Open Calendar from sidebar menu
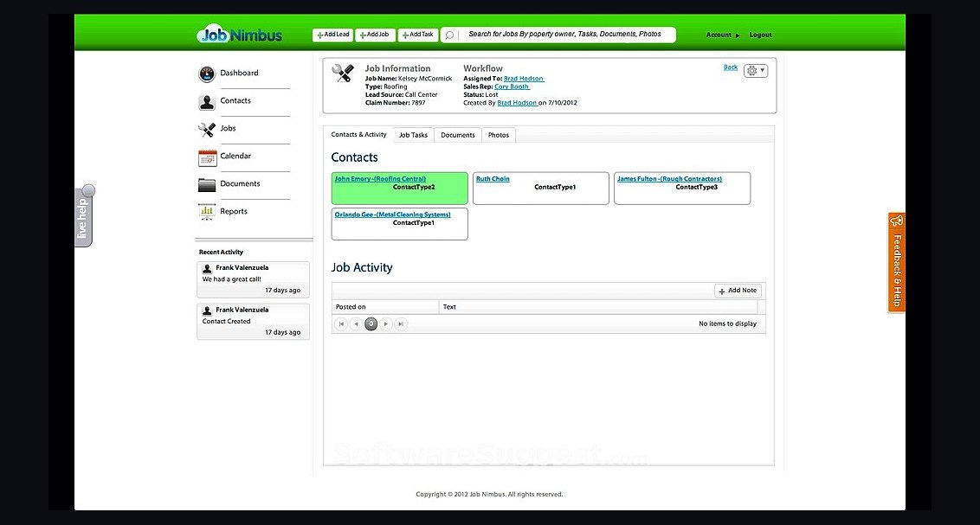 coord(235,156)
